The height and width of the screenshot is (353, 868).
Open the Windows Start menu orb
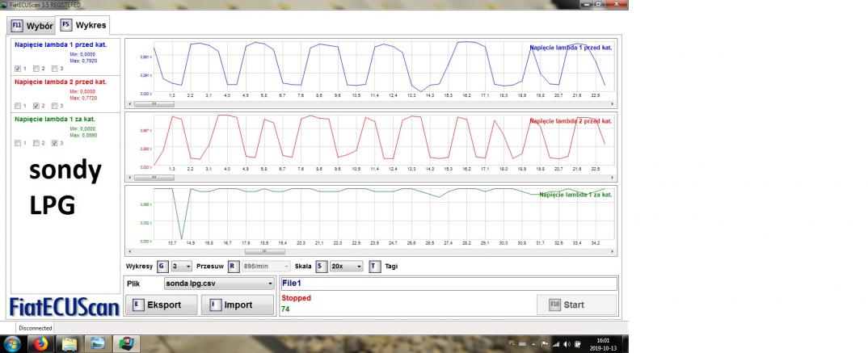(x=13, y=343)
